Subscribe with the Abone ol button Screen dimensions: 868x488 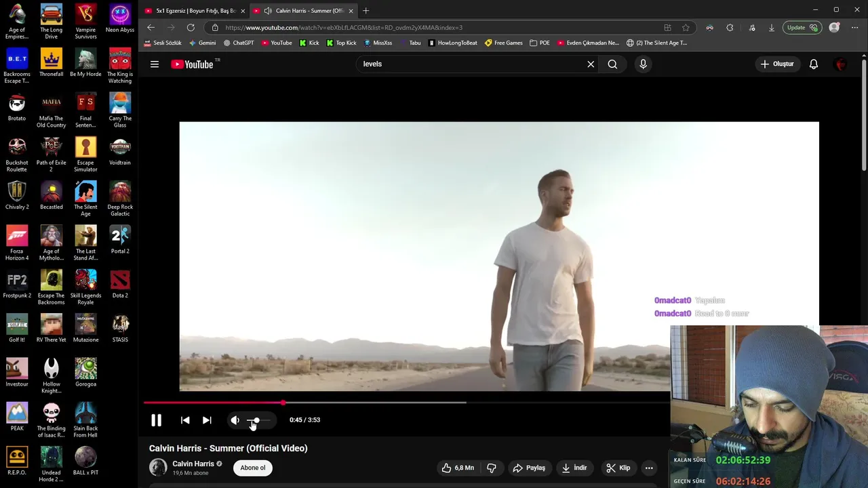click(x=253, y=468)
